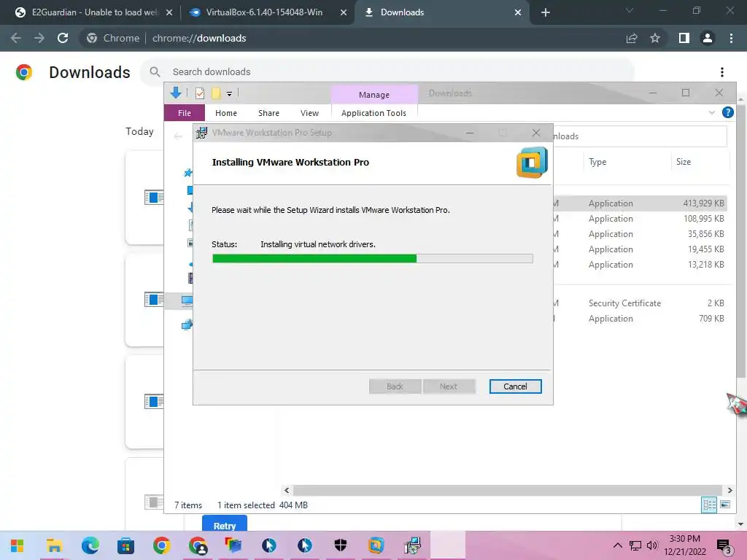Open Windows Security shield on taskbar
The image size is (747, 560).
coord(340,545)
